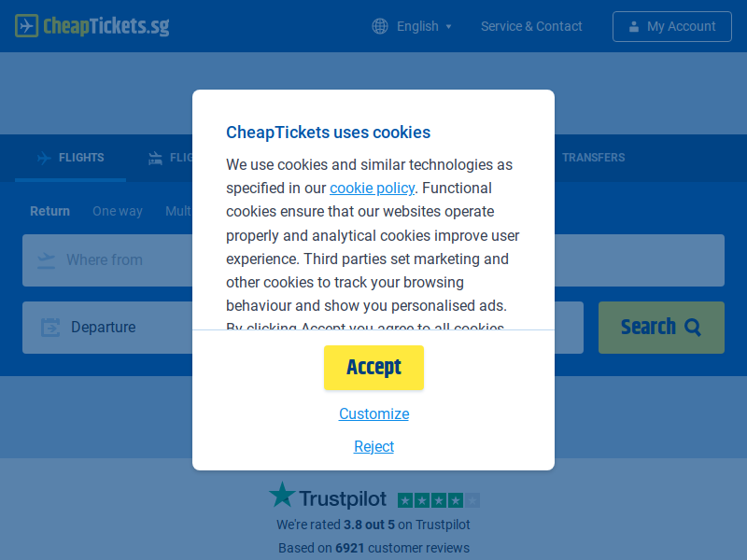
Task: Accept all cookies with the yellow button
Action: coord(374,368)
